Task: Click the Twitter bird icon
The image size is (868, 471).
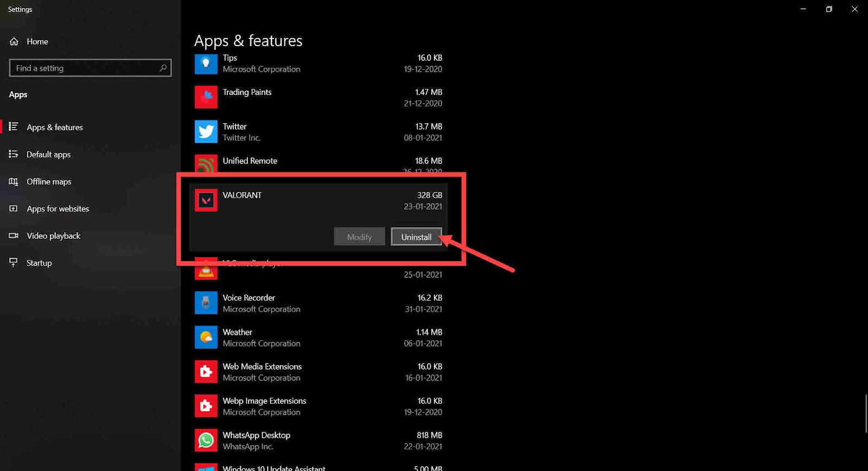Action: [x=206, y=131]
